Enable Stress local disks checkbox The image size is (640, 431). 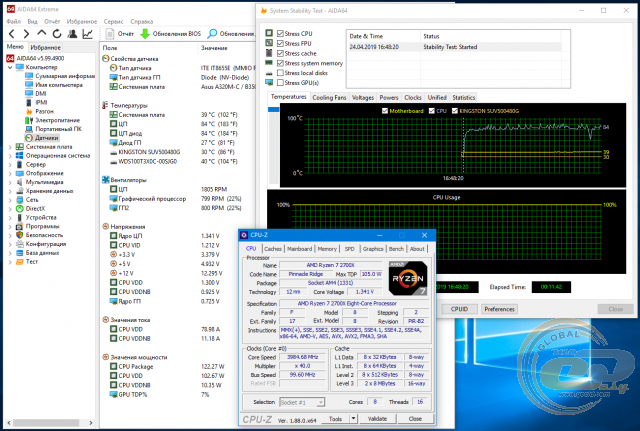coord(280,73)
